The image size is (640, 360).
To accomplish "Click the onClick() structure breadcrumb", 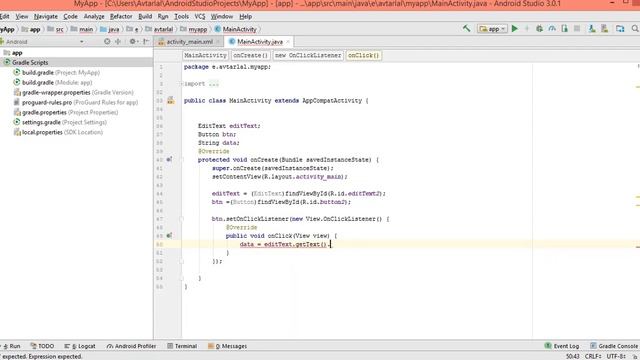I will pyautogui.click(x=364, y=55).
